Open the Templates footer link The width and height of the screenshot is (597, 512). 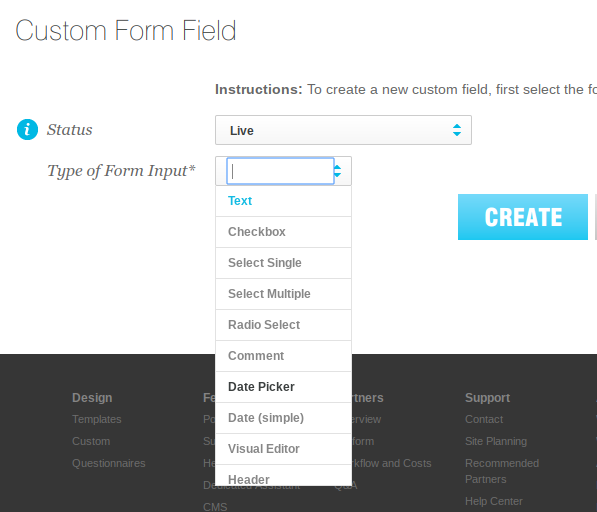[97, 419]
